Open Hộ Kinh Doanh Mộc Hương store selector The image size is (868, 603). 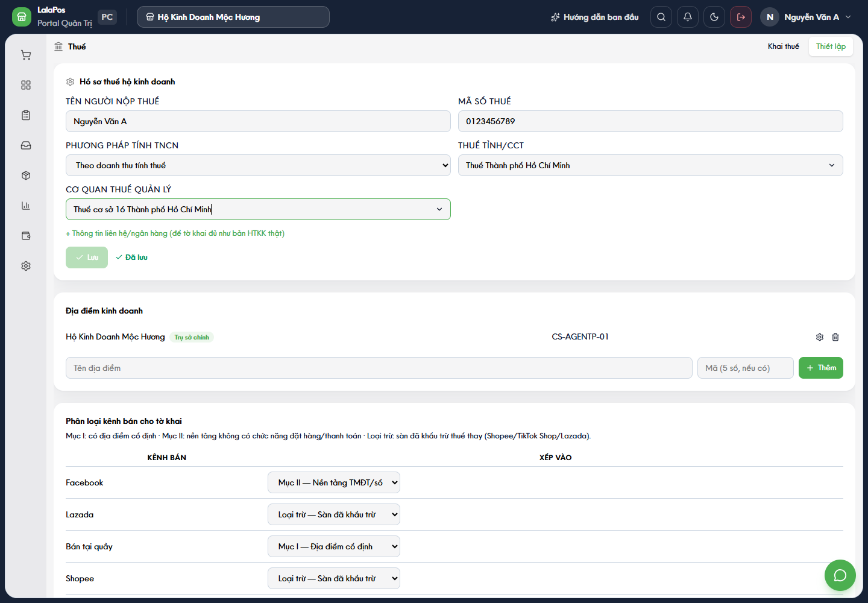point(233,17)
